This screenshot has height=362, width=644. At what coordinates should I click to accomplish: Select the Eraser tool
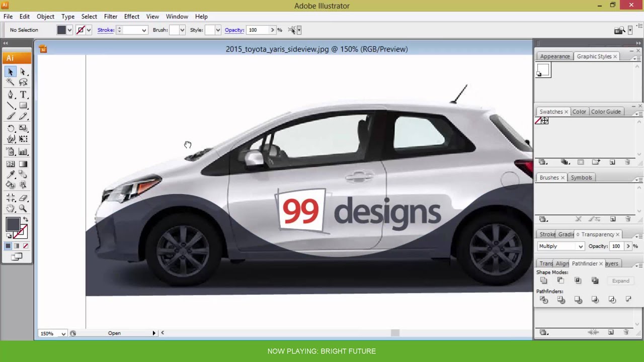pyautogui.click(x=23, y=198)
